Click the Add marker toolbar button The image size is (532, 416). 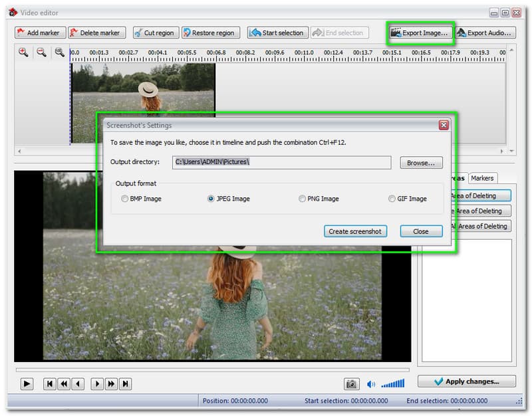coord(39,33)
